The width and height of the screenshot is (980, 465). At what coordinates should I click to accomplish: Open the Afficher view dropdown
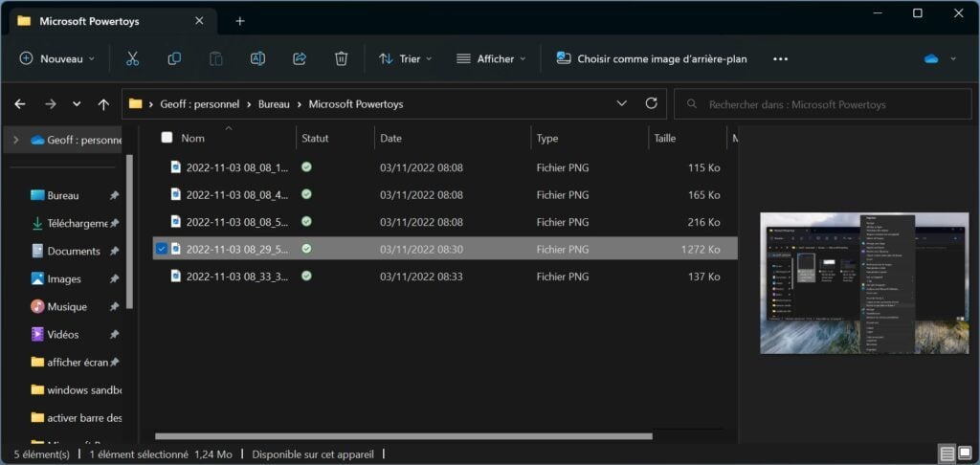click(491, 58)
